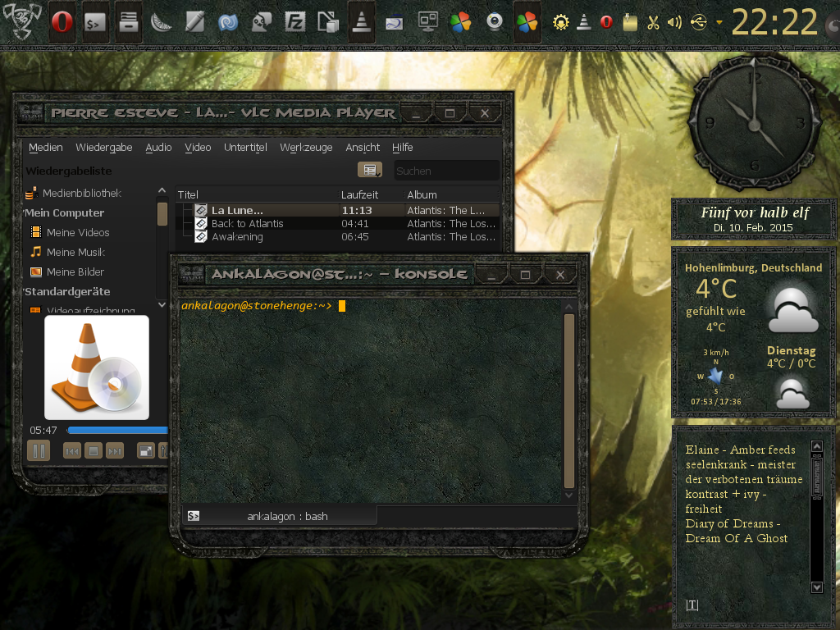Click the analog clock desktop widget
This screenshot has height=630, width=840.
click(755, 123)
